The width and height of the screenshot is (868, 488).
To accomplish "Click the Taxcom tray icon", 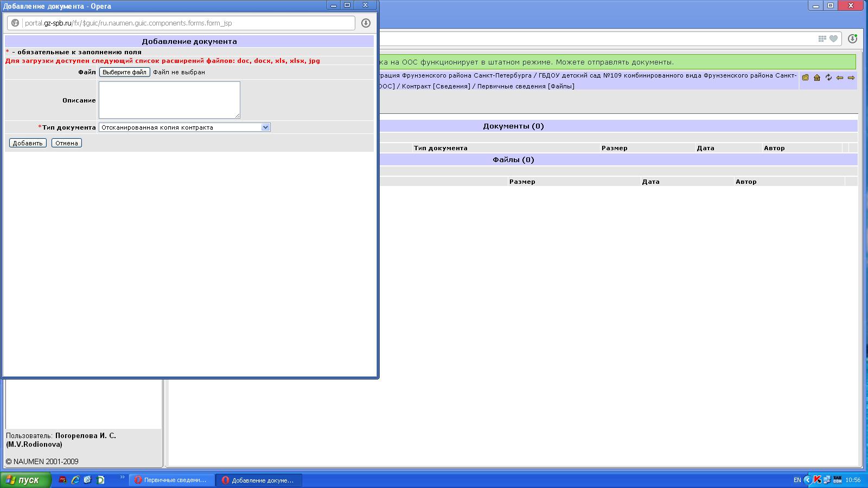I will click(x=837, y=480).
